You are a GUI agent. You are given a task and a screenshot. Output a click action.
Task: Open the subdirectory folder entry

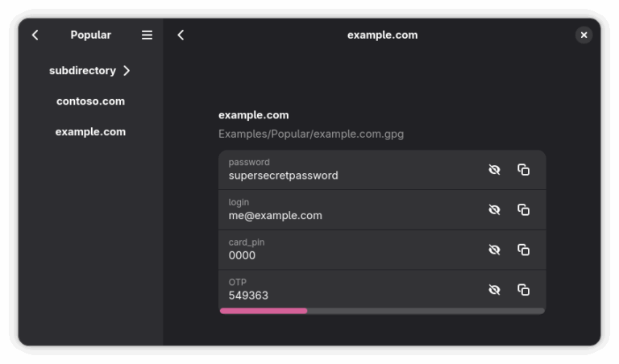[x=90, y=71]
